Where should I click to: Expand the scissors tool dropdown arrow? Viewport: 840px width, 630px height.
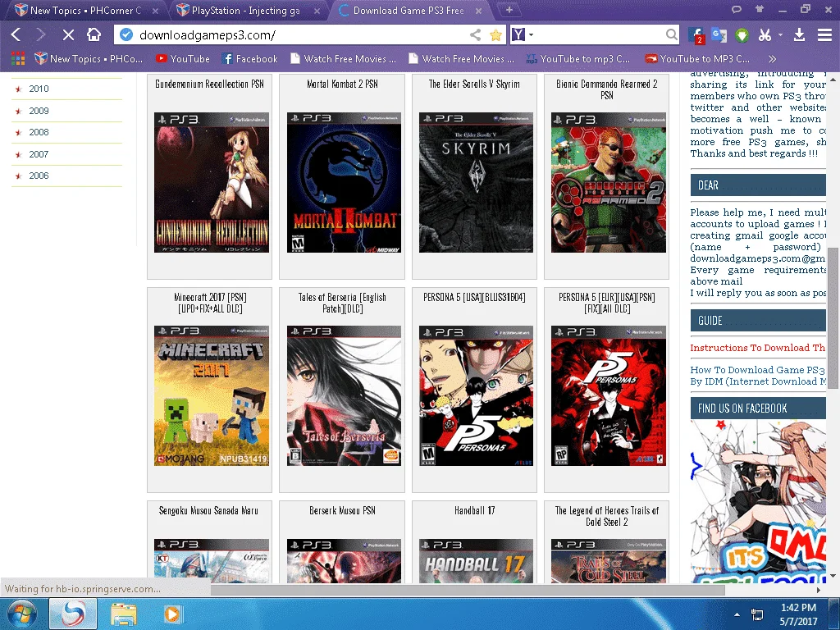[780, 34]
